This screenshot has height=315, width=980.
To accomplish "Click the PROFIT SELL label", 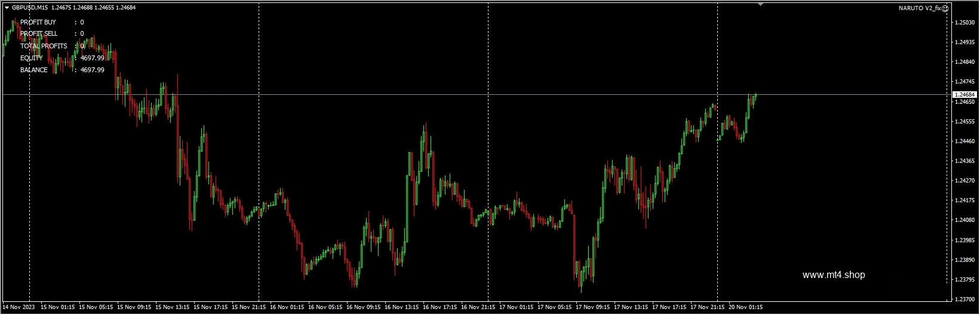I will point(39,34).
